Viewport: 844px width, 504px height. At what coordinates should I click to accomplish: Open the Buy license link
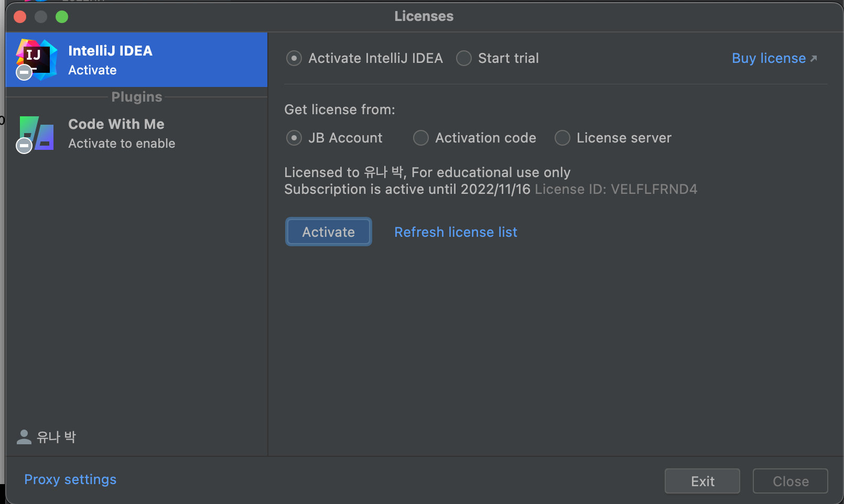coord(769,58)
